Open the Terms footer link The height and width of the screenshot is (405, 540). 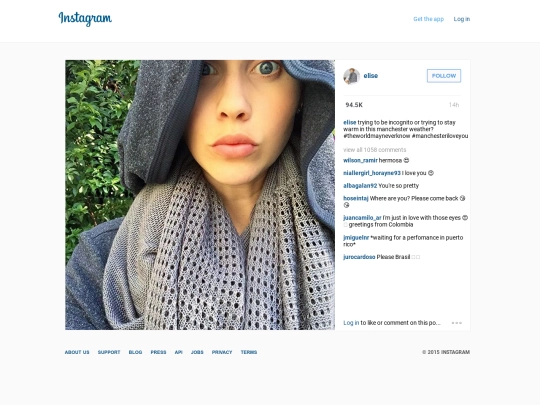coord(249,352)
